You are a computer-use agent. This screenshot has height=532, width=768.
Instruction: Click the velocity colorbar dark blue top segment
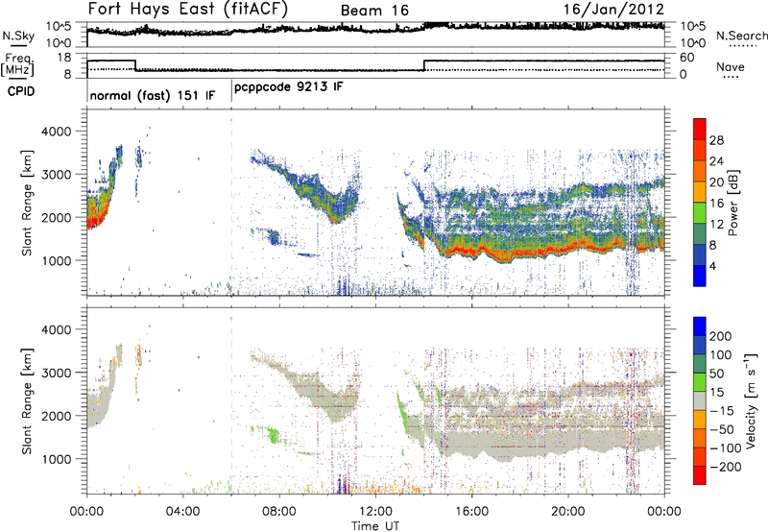[x=700, y=326]
